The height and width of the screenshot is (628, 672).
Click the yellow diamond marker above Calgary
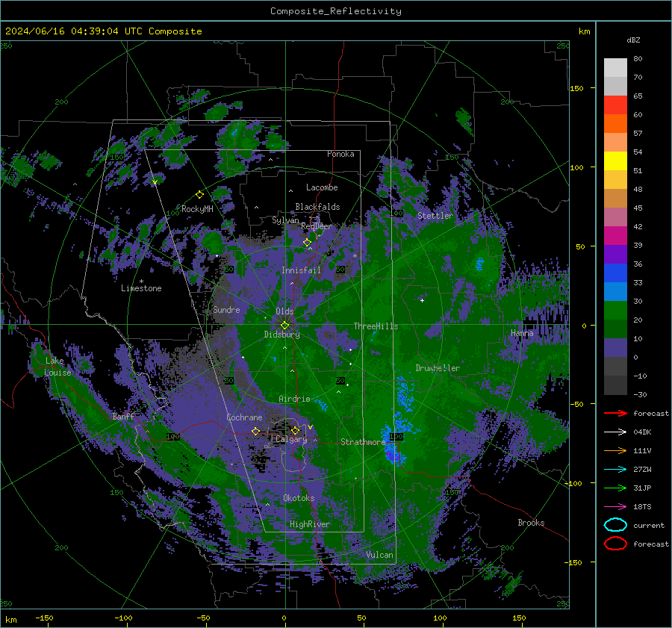click(295, 430)
